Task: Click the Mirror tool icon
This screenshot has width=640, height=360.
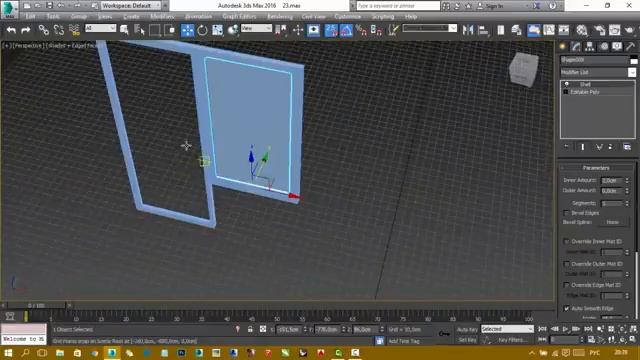Action: click(x=468, y=30)
